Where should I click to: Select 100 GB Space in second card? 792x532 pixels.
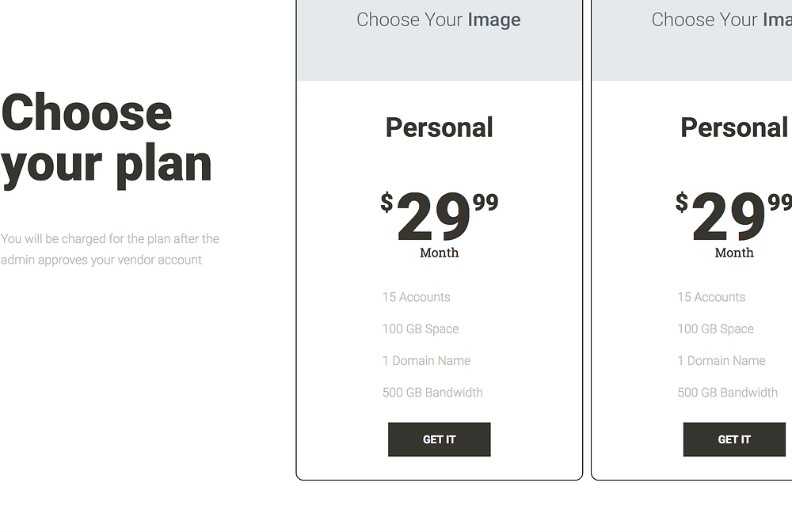(x=715, y=329)
